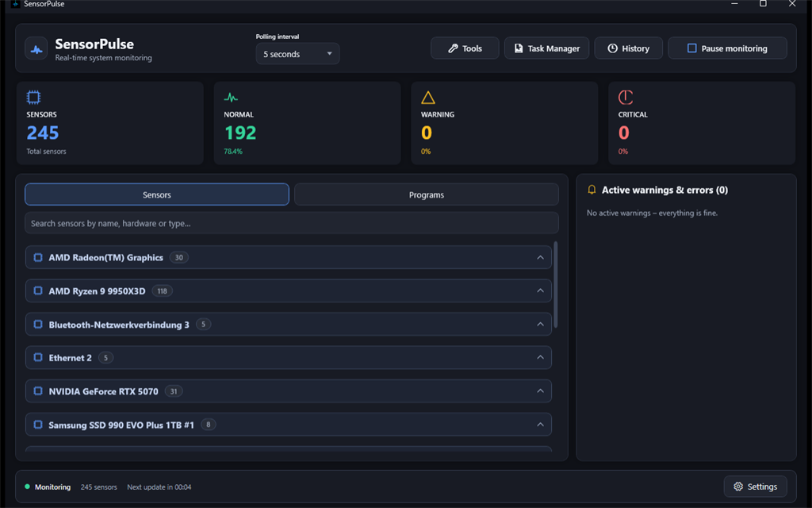Click the SENSORS 245 summary card
This screenshot has height=508, width=812.
tap(109, 123)
